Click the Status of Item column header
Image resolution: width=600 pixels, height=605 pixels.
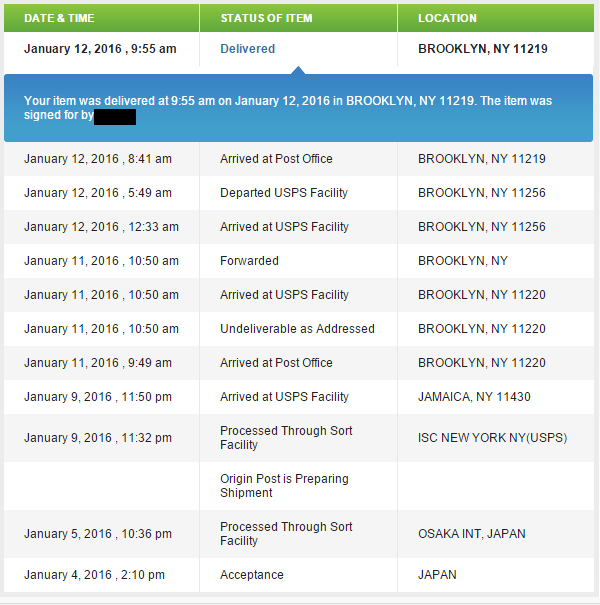click(266, 18)
